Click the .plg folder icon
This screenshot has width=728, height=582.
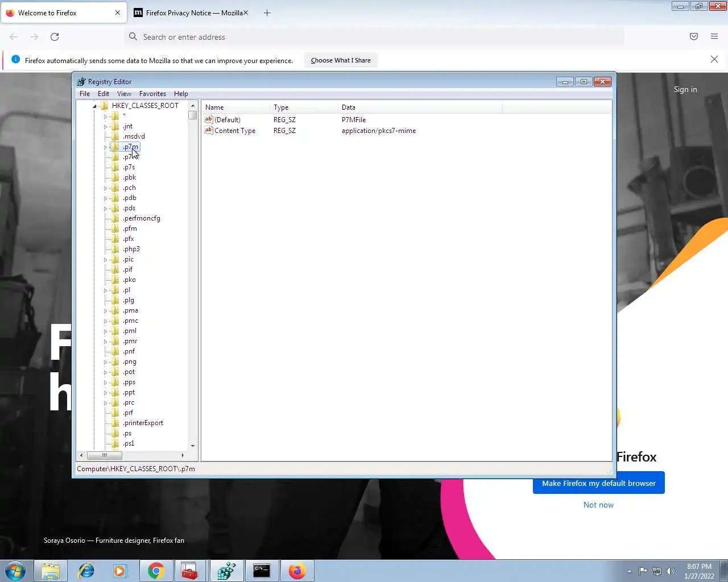(x=115, y=300)
